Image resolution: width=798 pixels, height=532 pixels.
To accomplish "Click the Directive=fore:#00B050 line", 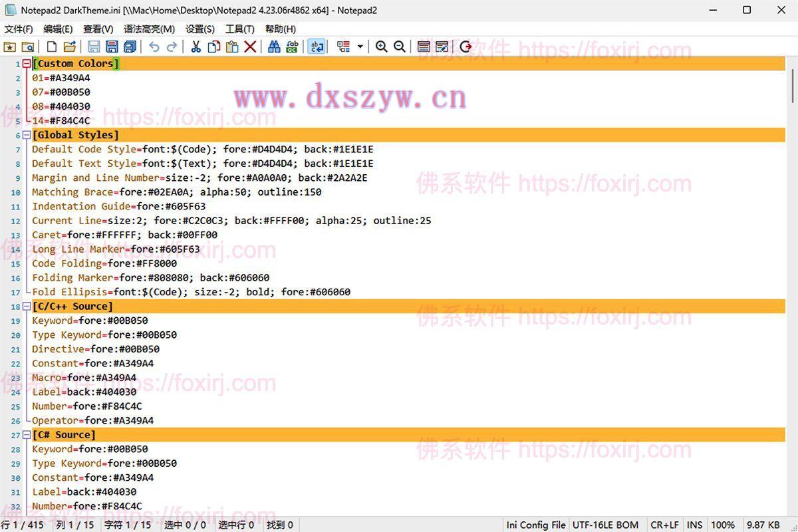I will 96,349.
